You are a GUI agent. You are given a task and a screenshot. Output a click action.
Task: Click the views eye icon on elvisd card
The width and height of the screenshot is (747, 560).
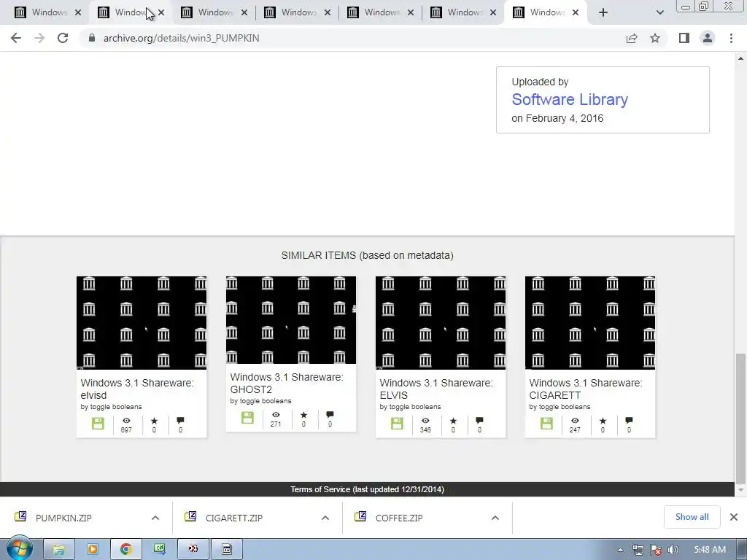[126, 421]
